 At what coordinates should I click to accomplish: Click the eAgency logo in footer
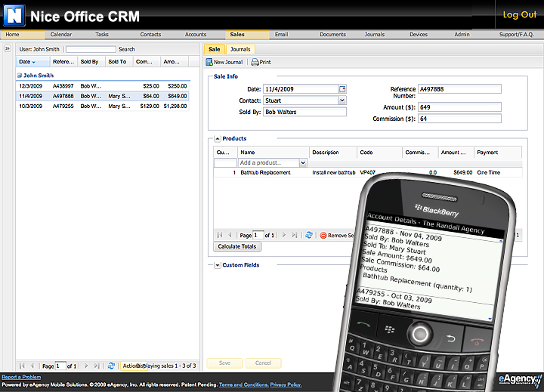520,381
